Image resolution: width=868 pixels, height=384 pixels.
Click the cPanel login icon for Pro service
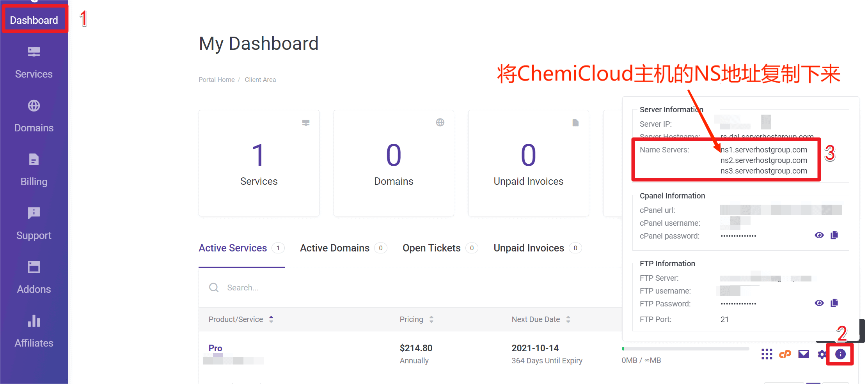click(x=785, y=354)
